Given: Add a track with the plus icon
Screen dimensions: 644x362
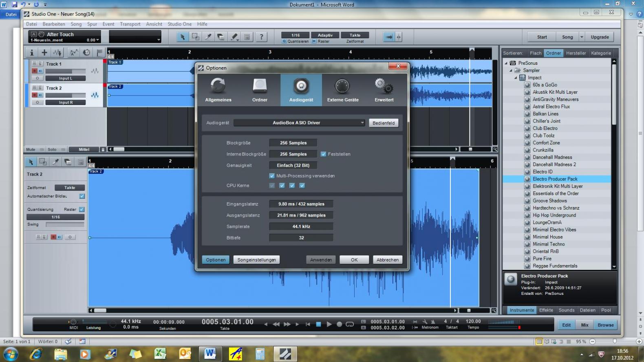Looking at the screenshot, I should (44, 53).
